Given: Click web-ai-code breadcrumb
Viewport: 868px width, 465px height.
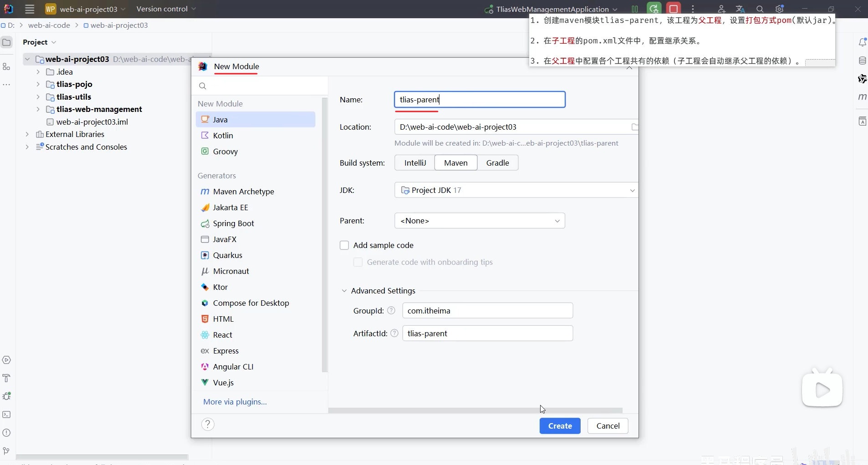Looking at the screenshot, I should tap(49, 25).
